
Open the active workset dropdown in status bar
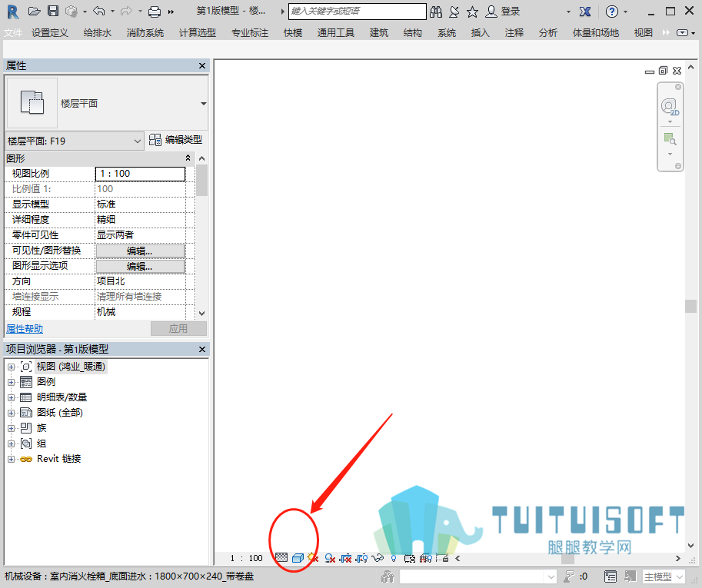[x=478, y=576]
